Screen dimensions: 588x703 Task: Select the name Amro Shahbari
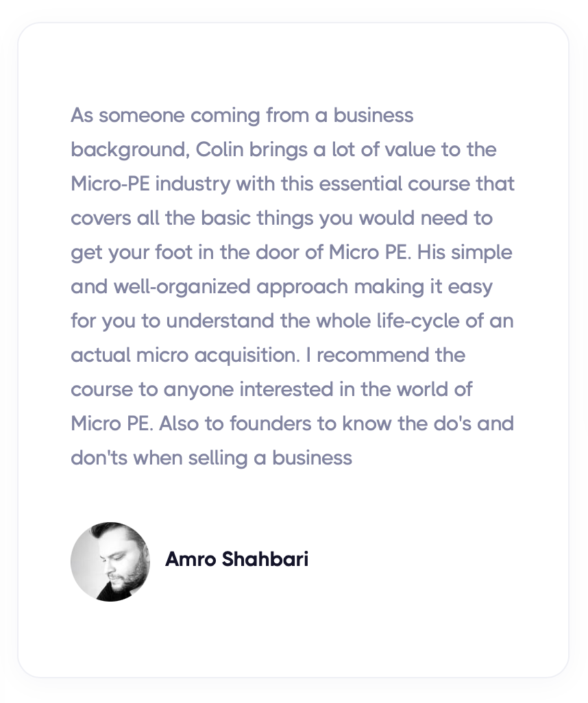click(x=236, y=559)
